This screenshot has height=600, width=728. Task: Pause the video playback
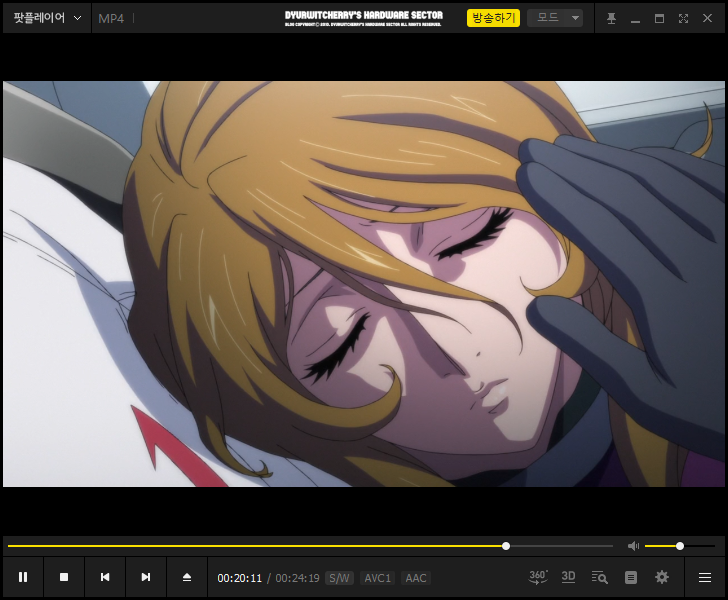click(x=23, y=577)
